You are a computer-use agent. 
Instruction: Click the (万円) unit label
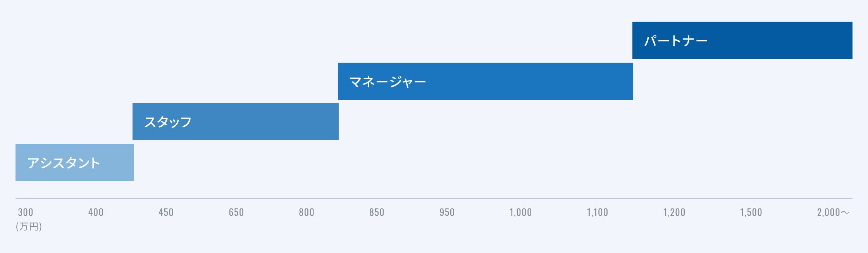coord(29,226)
